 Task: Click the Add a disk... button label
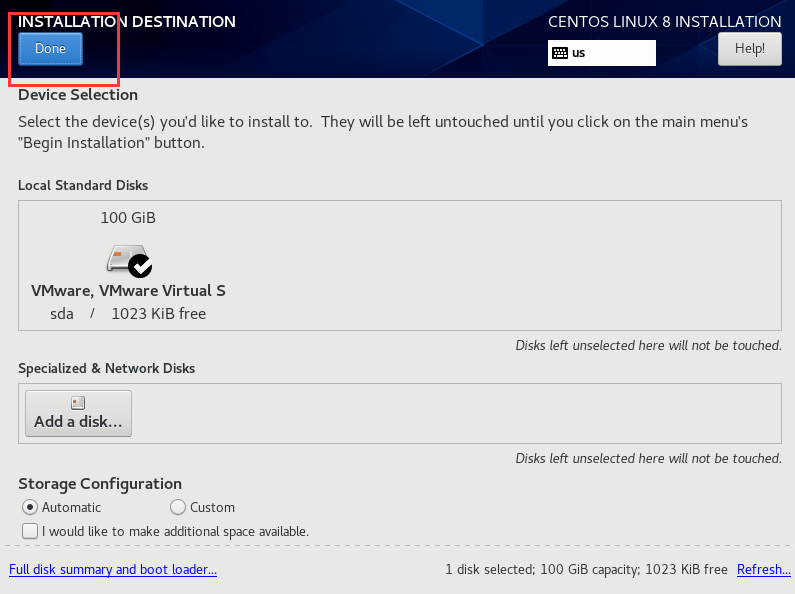(x=78, y=422)
